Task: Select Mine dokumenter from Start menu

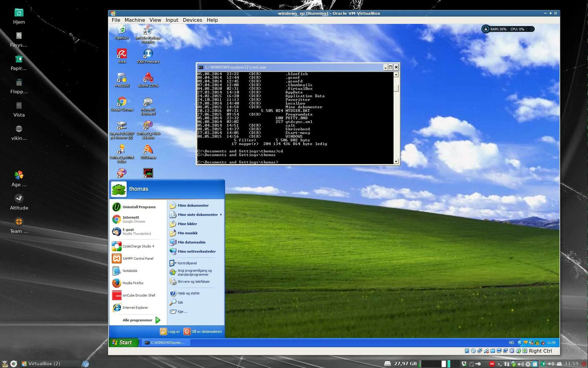Action: click(x=193, y=205)
